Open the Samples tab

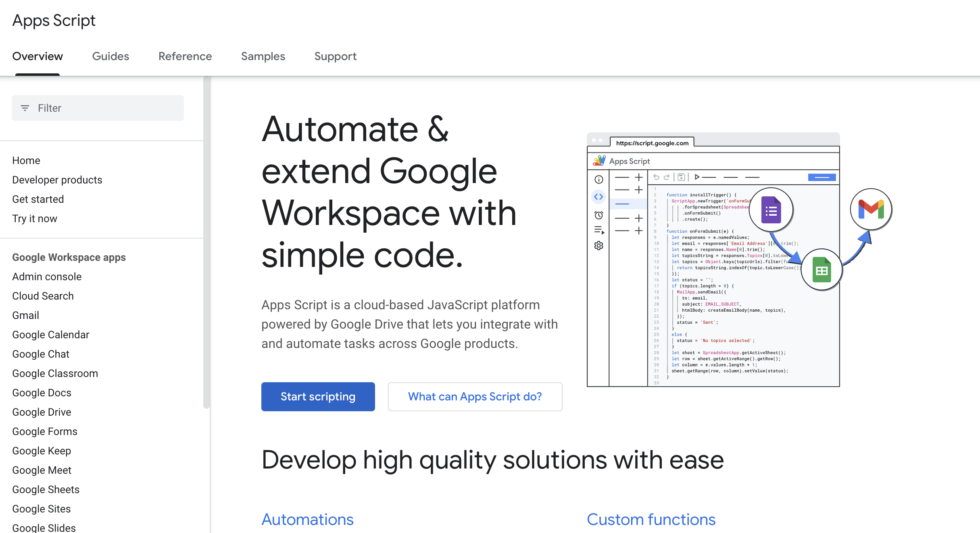(263, 56)
